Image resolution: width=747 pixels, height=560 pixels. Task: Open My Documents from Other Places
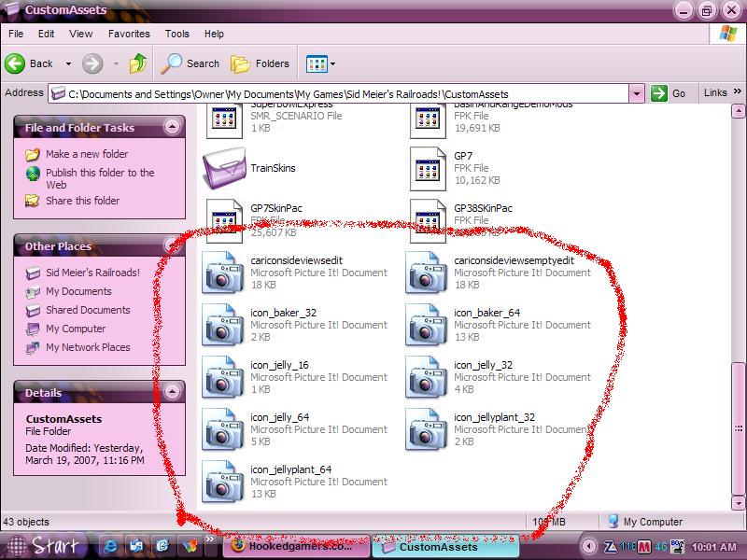coord(78,291)
